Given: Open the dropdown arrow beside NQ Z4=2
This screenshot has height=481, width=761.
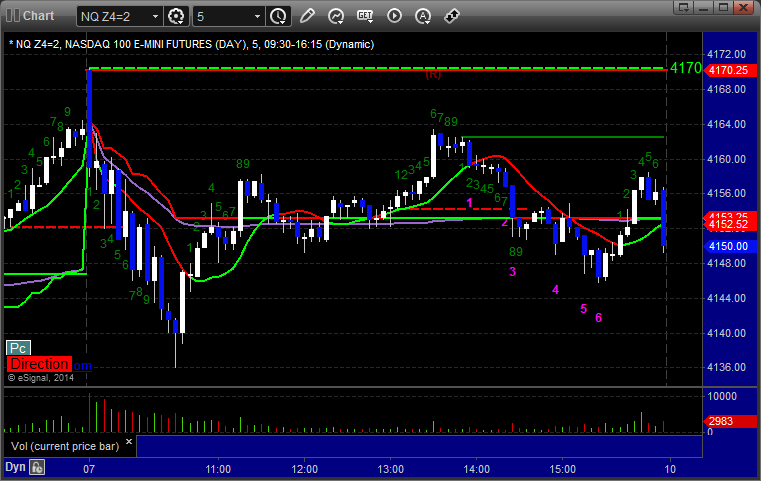Looking at the screenshot, I should [155, 17].
